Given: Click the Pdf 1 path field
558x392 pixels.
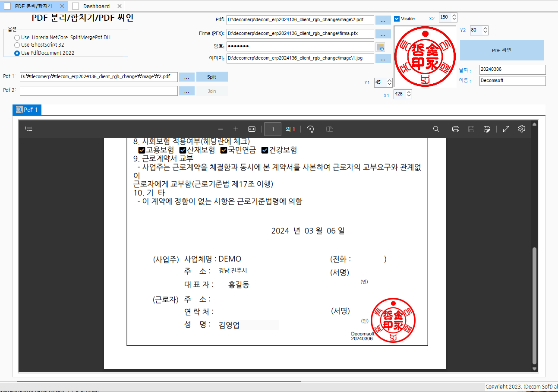Looking at the screenshot, I should 99,77.
